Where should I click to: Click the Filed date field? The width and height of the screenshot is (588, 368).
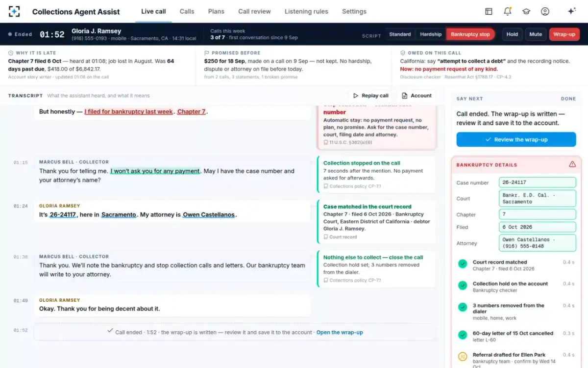click(x=538, y=227)
